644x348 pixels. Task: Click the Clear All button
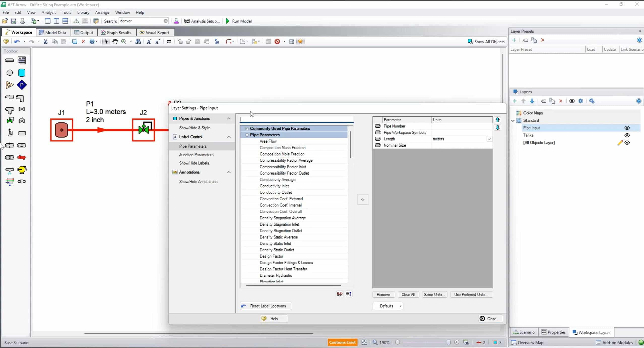[408, 295]
